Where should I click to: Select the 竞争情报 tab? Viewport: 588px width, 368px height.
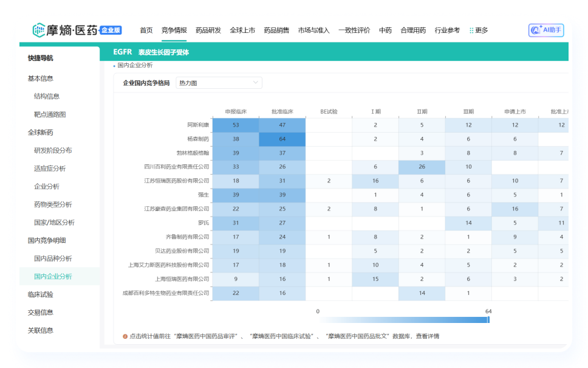click(174, 30)
